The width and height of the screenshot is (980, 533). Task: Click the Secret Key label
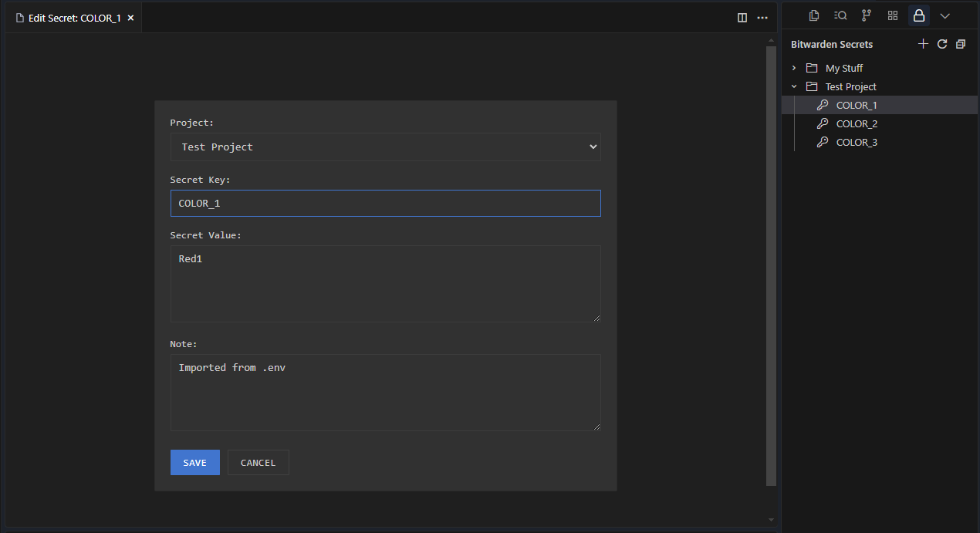[201, 180]
